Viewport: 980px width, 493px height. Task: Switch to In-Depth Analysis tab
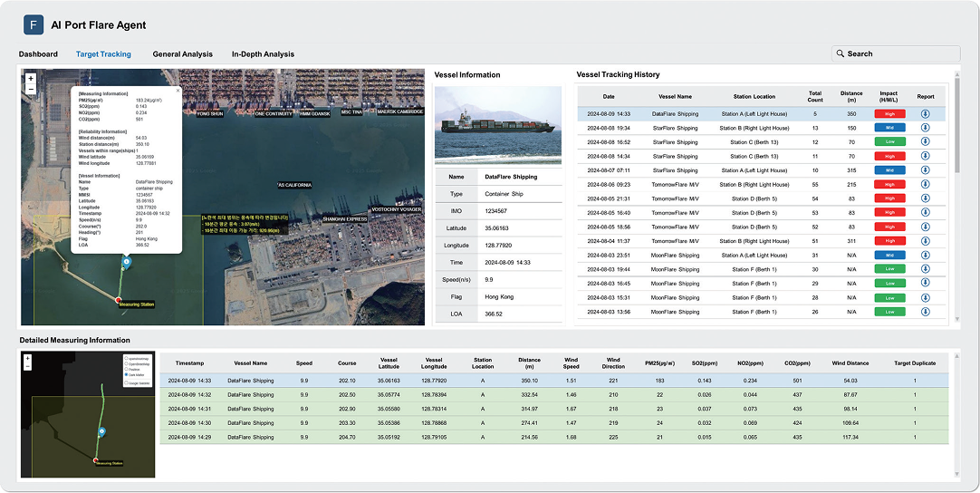263,54
